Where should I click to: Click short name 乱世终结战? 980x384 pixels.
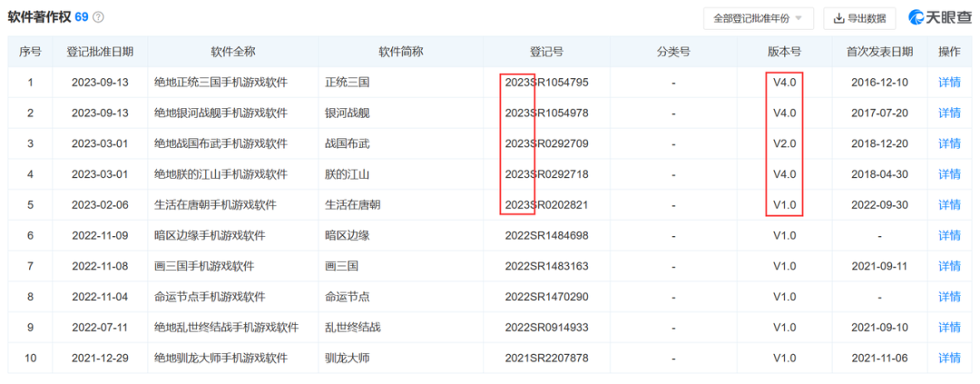pyautogui.click(x=353, y=328)
